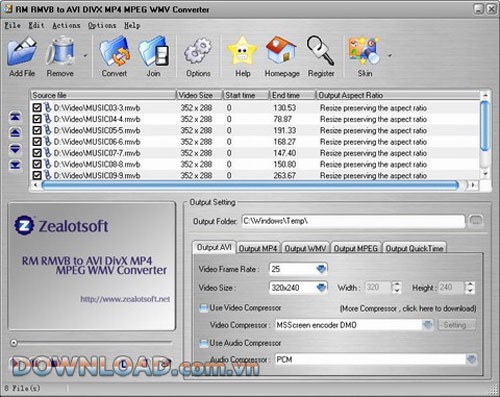Click the Output Aspect Ratio column header
This screenshot has height=397, width=500.
398,95
